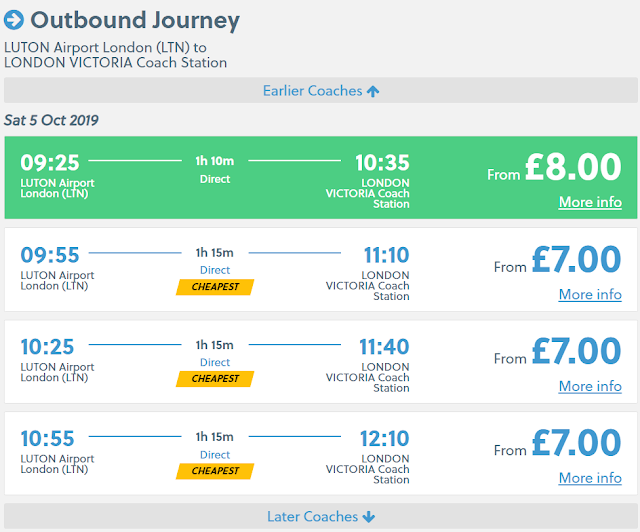Viewport: 640px width, 532px height.
Task: Open More info for 09:25 coach
Action: pyautogui.click(x=590, y=202)
